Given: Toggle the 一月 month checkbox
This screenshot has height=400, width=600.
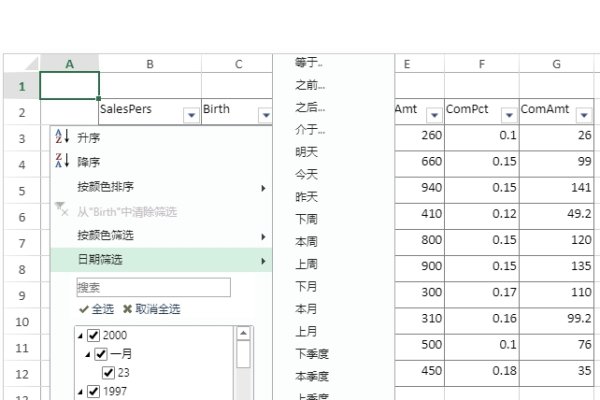Looking at the screenshot, I should click(x=101, y=354).
